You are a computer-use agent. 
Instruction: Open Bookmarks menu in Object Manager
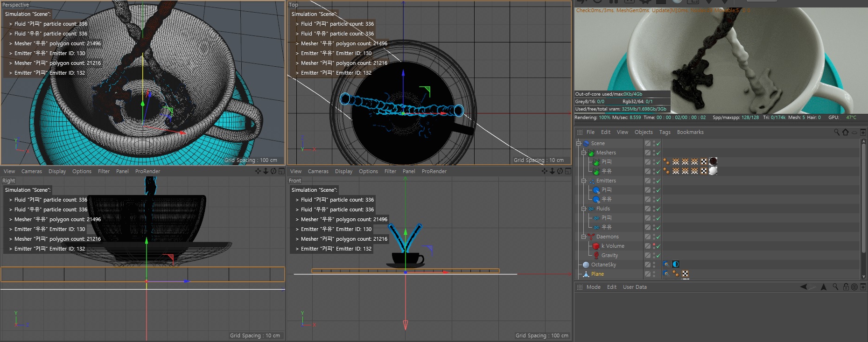point(690,132)
